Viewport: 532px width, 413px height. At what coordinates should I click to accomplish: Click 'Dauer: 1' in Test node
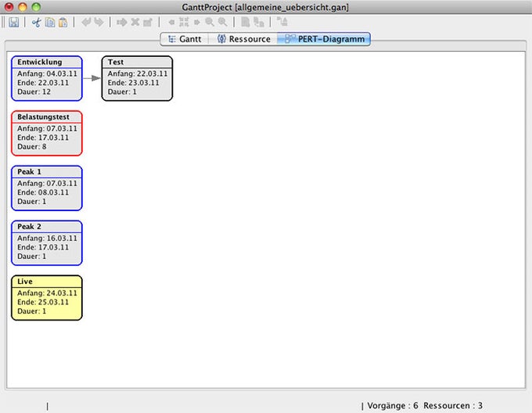[x=122, y=92]
